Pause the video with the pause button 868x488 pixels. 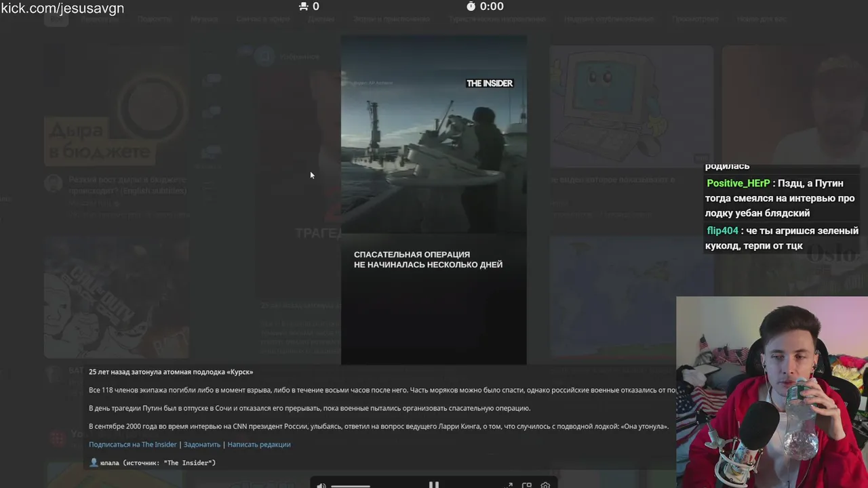(x=434, y=484)
